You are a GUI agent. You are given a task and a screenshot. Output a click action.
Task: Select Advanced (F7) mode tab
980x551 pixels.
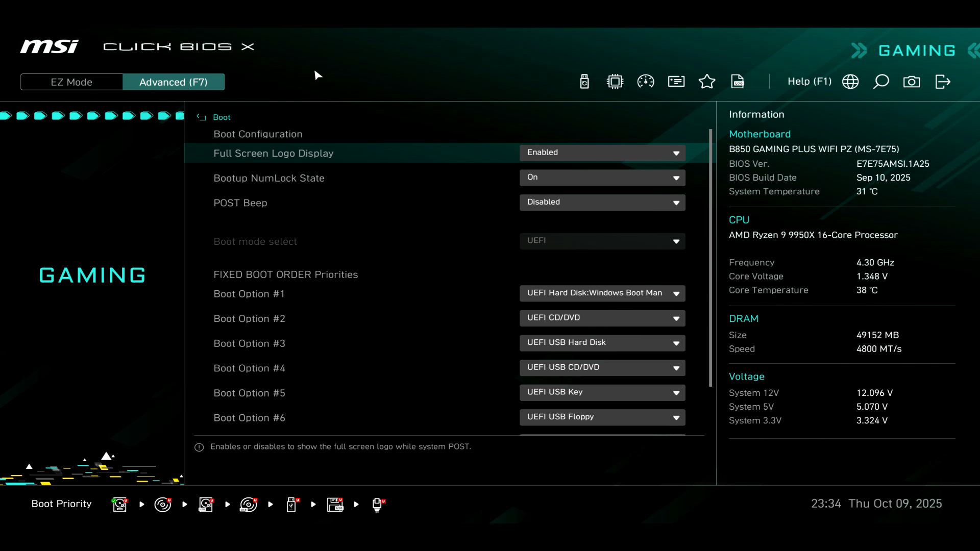[174, 82]
